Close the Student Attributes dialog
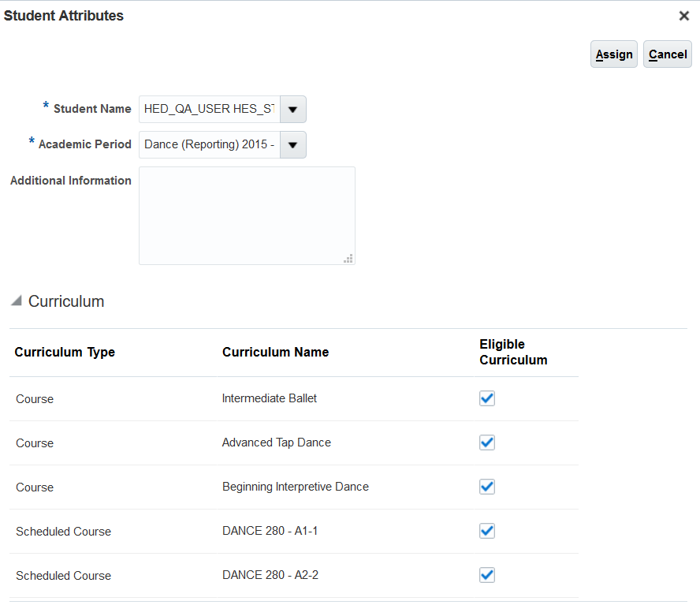 [x=683, y=16]
